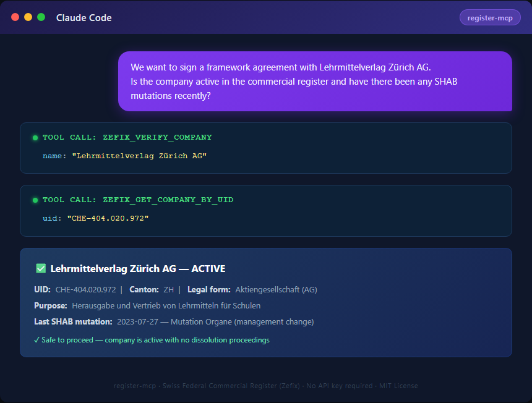
Task: Click the Purpose text Herausgabe und Vertrieb von Lehrmitteln
Action: pyautogui.click(x=166, y=306)
